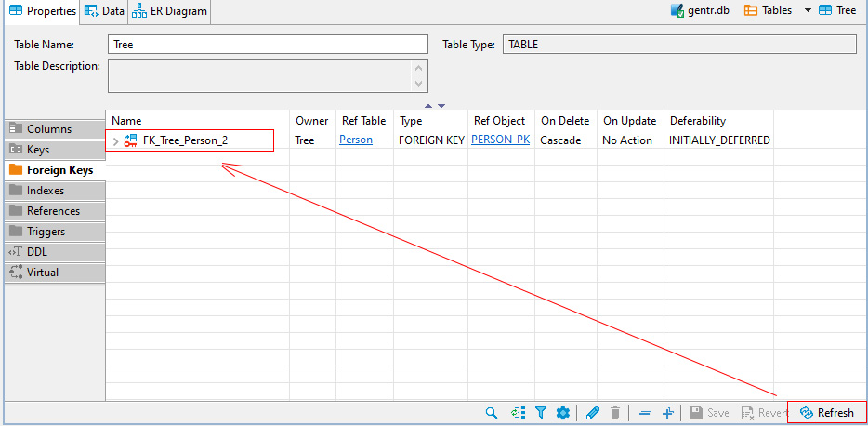Sort by the Name column header

click(x=198, y=121)
